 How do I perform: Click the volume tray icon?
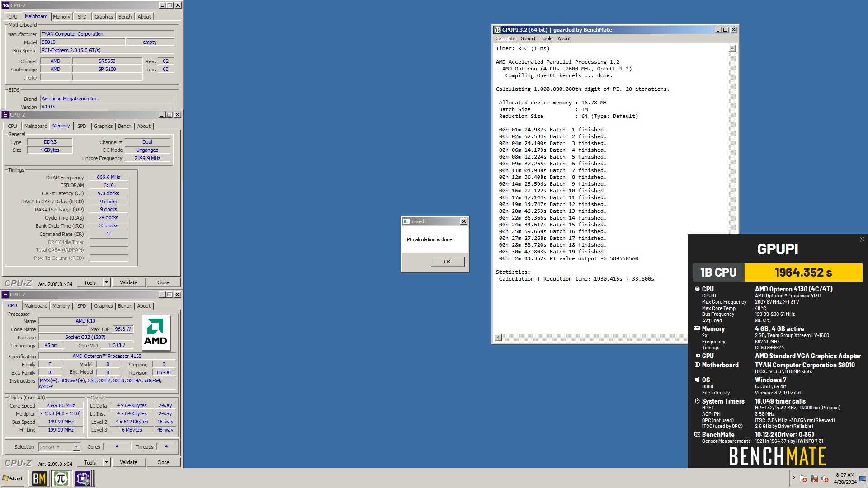click(825, 479)
